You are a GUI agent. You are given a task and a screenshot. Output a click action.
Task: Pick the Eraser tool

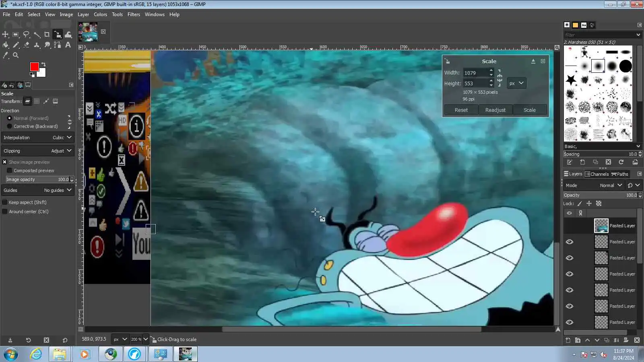(26, 45)
